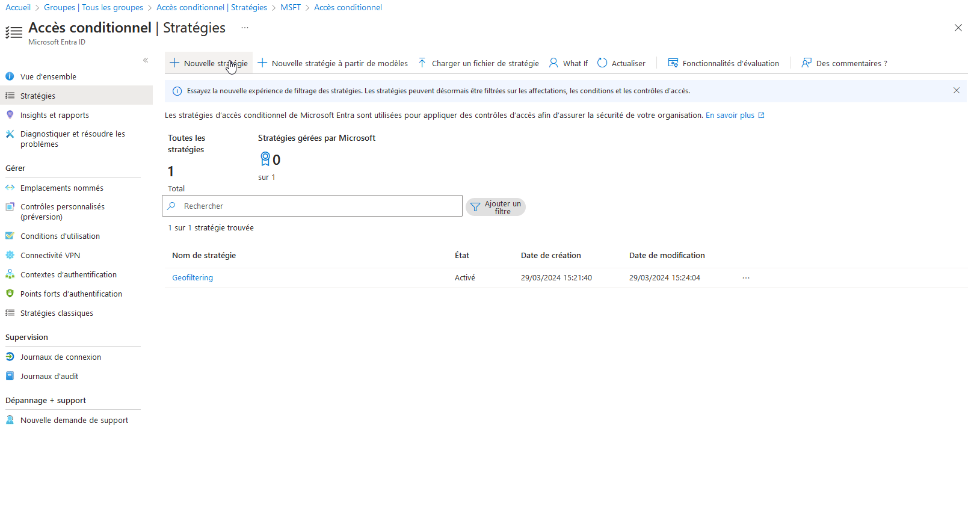Screen dimensions: 980x524
Task: Collapse the left navigation menu
Action: [146, 60]
